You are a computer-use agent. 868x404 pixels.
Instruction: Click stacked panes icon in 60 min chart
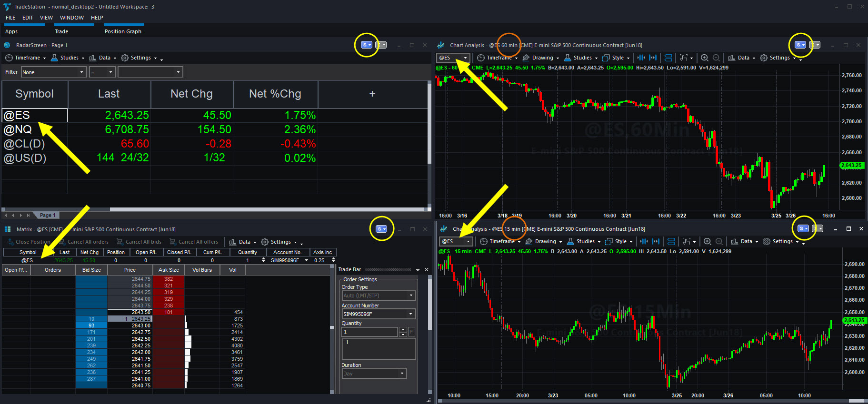[x=668, y=58]
